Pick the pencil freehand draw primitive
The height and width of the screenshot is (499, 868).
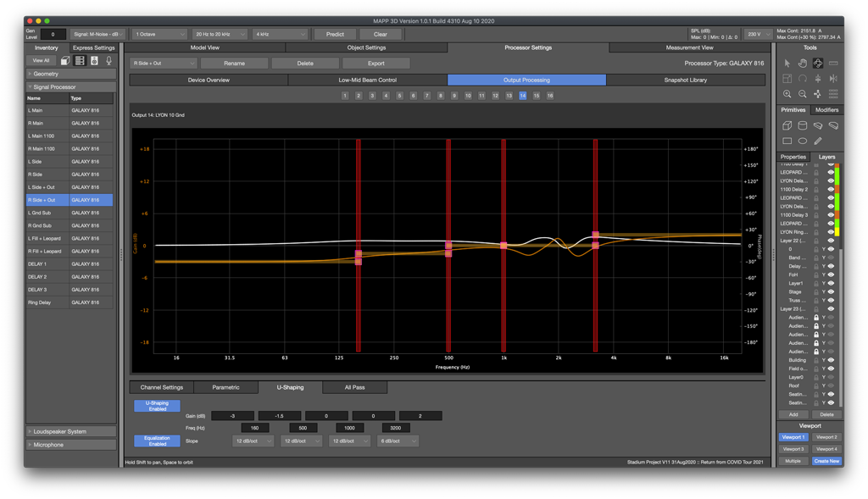pyautogui.click(x=818, y=141)
